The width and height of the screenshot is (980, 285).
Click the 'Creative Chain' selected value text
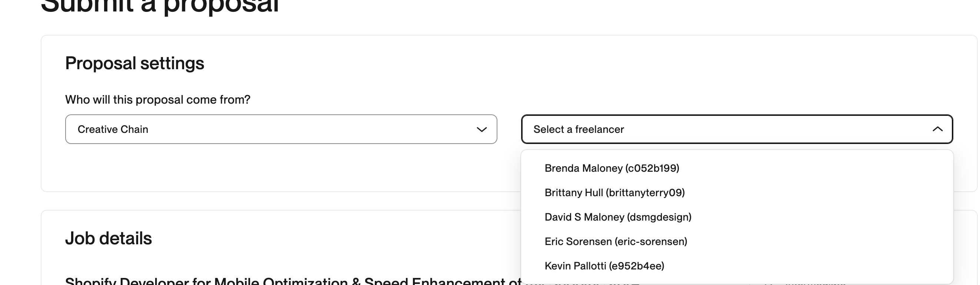113,129
